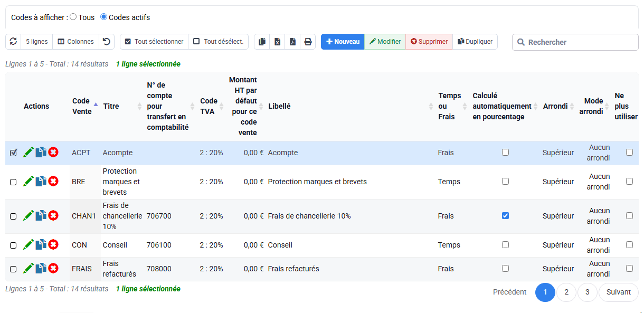Sort by Mode arrondi column header

(594, 106)
